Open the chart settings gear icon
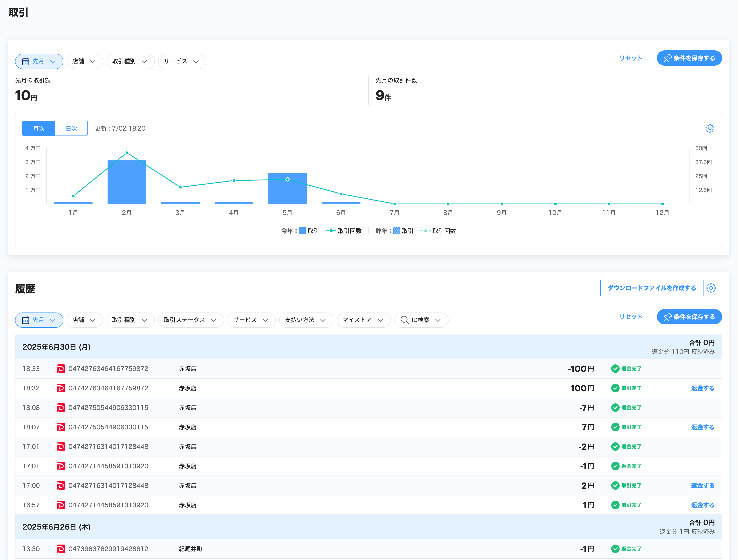This screenshot has width=738, height=560. (x=710, y=129)
